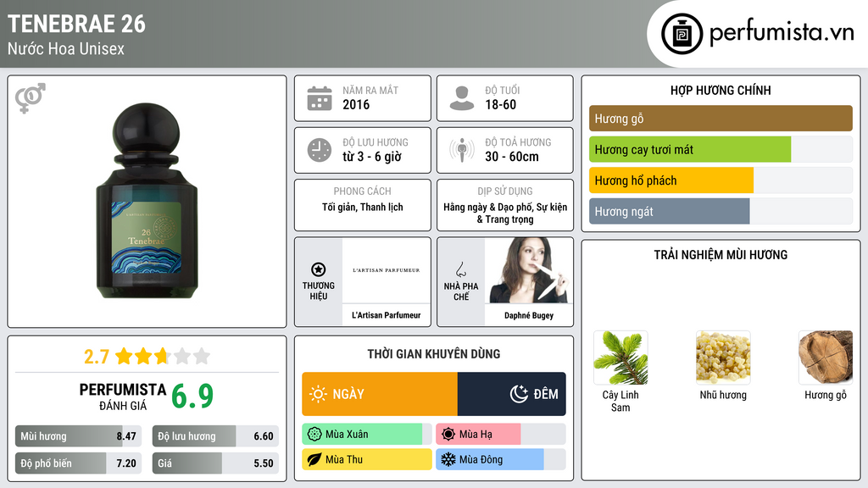Click the sun icon in the Ngày bar
This screenshot has width=868, height=488.
(x=318, y=394)
